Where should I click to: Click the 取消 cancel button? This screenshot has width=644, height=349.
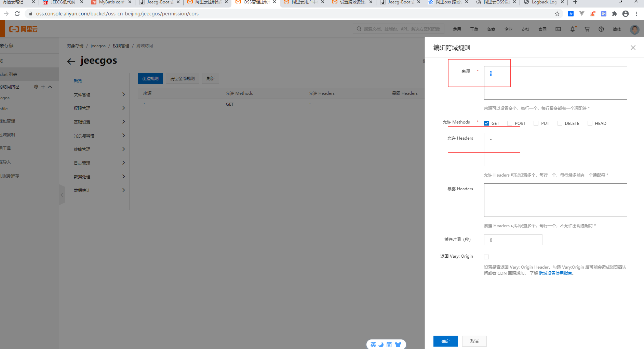[x=474, y=341]
